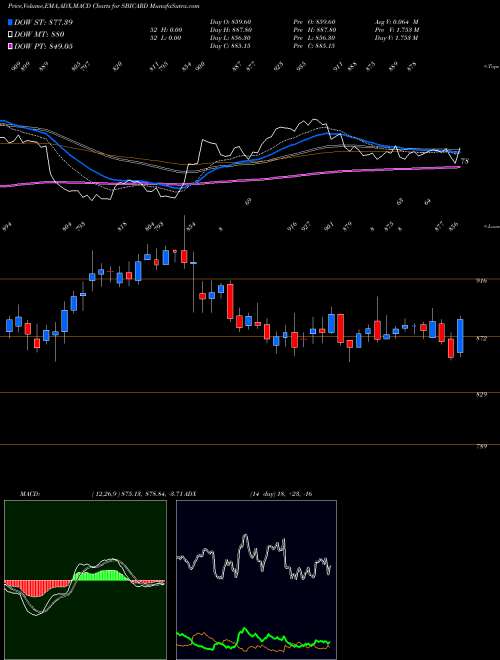Click the 75 label beside the EMA lines
The height and width of the screenshot is (660, 500).
(x=465, y=161)
